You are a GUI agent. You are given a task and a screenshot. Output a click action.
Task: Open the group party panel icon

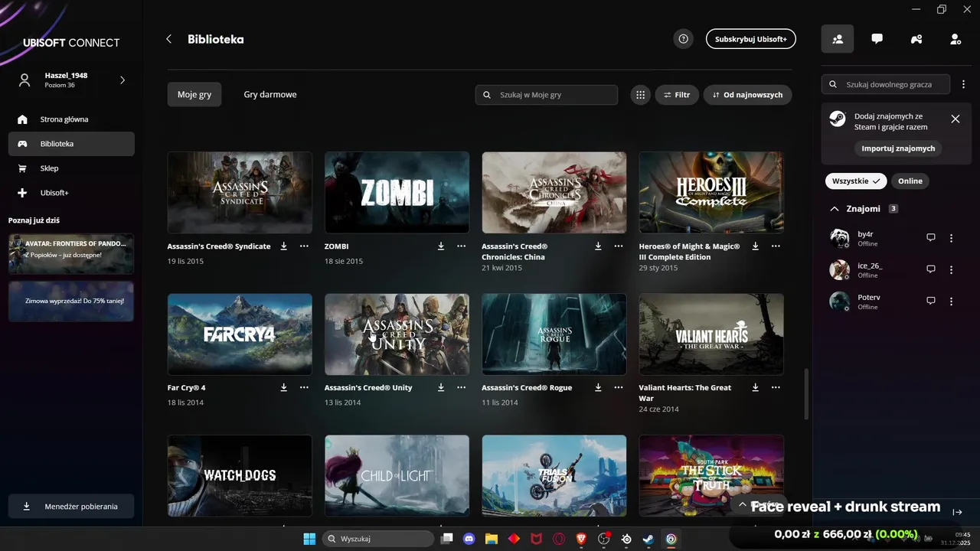[916, 39]
